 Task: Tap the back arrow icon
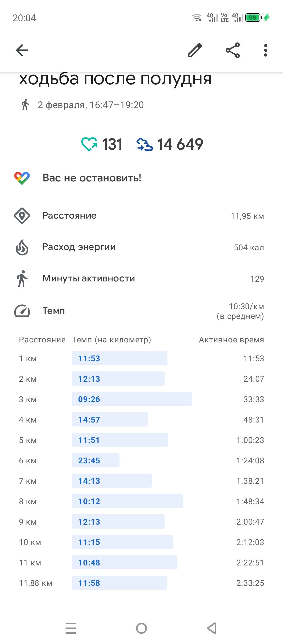point(22,50)
